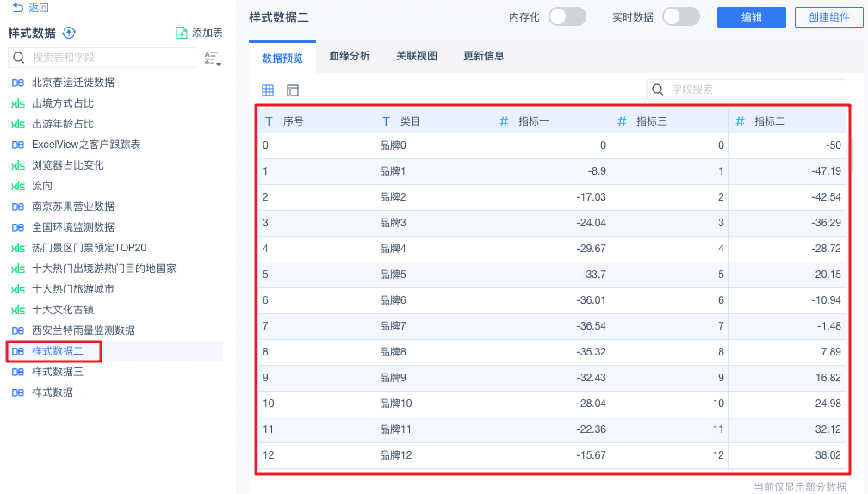
Task: Switch to the 关联视图 tab
Action: (417, 56)
